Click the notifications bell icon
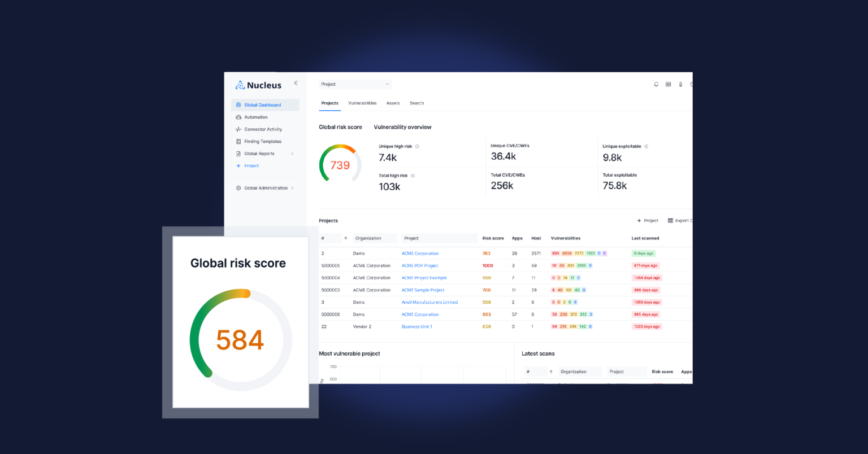The width and height of the screenshot is (868, 454). (656, 84)
